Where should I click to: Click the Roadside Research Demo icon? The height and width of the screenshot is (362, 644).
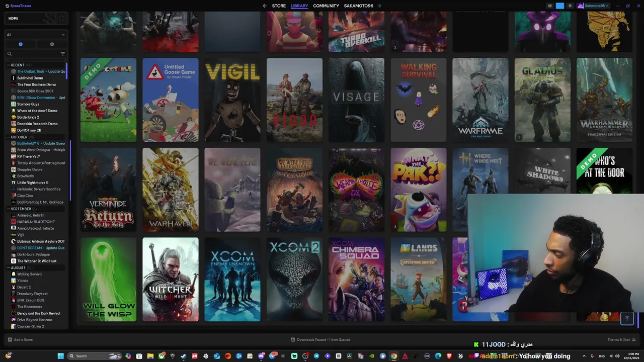[14, 124]
